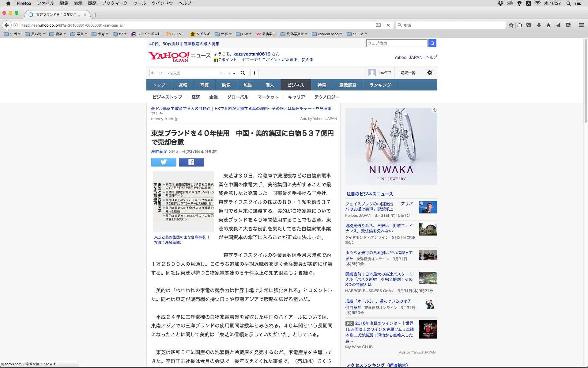Click the Home icon in toolbar
This screenshot has height=368, width=588.
548,25
